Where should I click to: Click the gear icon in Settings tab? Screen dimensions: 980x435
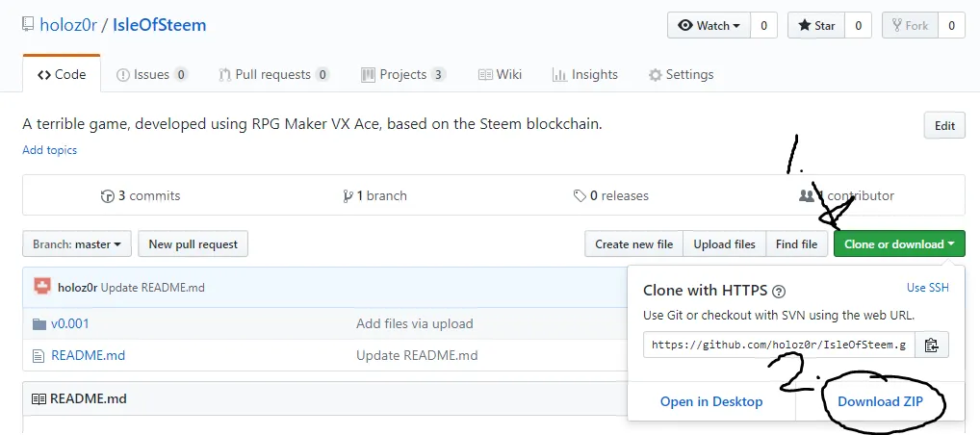[x=655, y=75]
